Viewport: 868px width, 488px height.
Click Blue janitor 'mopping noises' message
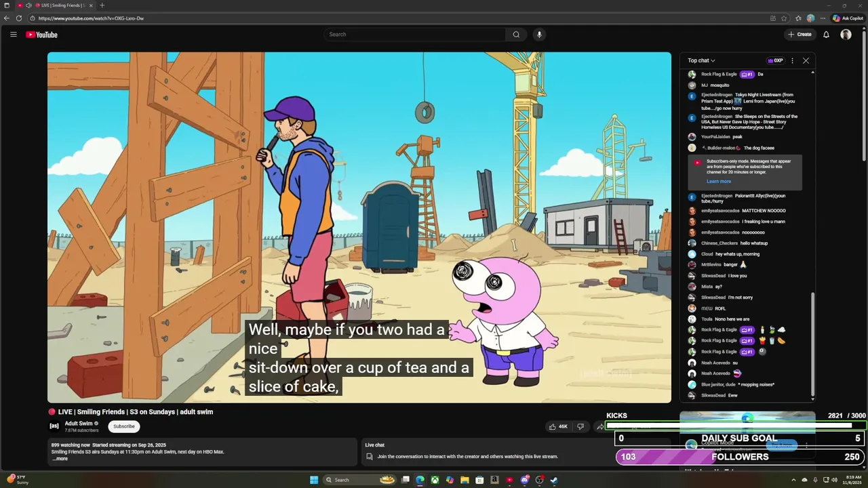point(756,385)
